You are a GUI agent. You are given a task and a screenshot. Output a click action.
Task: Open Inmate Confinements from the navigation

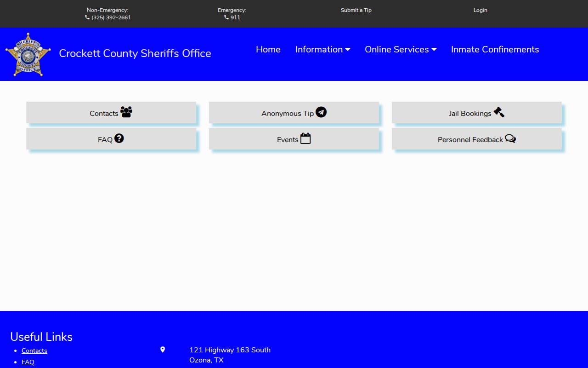(x=495, y=49)
